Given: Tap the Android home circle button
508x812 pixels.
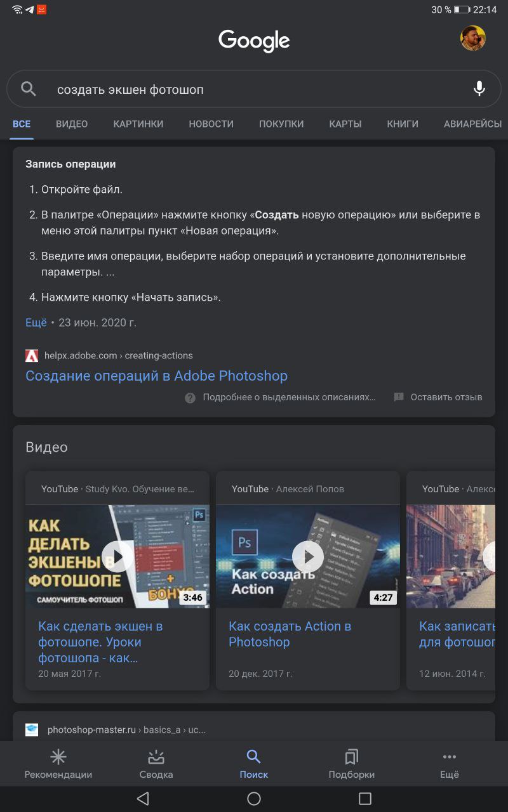Looking at the screenshot, I should coord(254,799).
